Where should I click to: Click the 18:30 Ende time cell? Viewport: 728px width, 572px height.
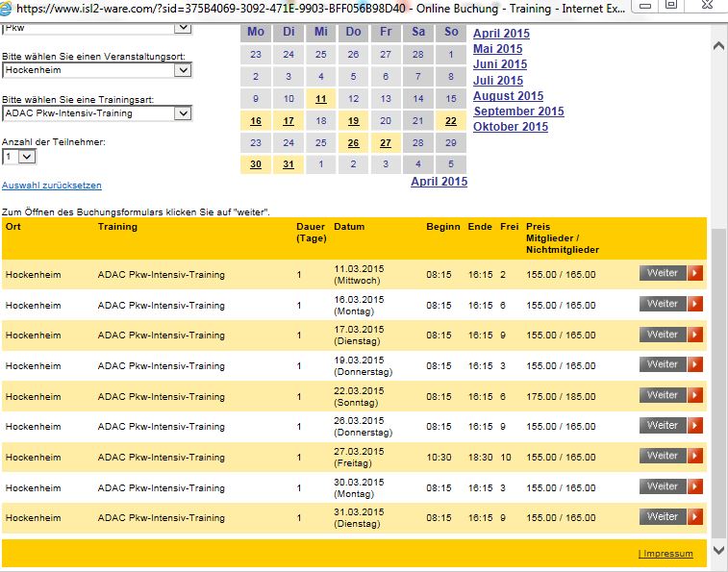click(480, 458)
